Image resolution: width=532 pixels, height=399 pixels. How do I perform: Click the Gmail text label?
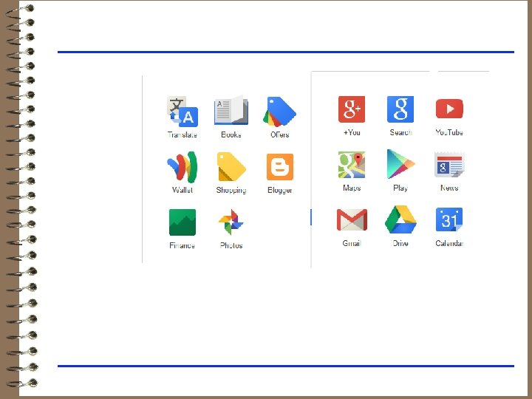pos(352,243)
